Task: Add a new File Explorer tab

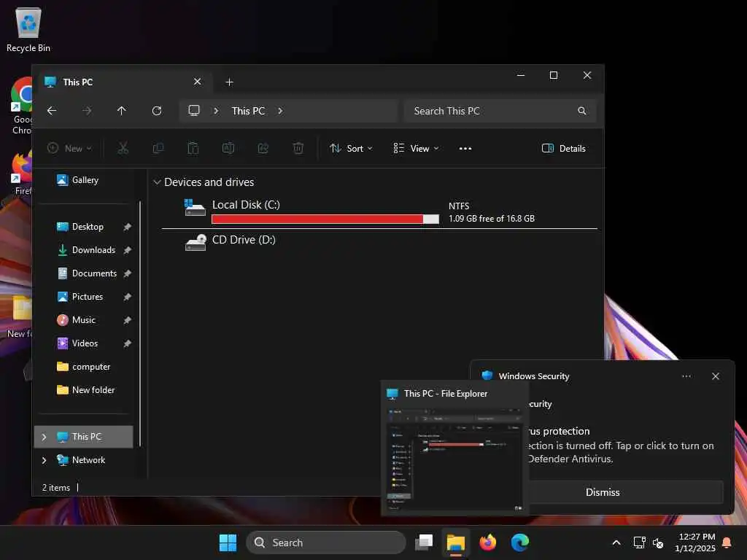Action: [229, 82]
